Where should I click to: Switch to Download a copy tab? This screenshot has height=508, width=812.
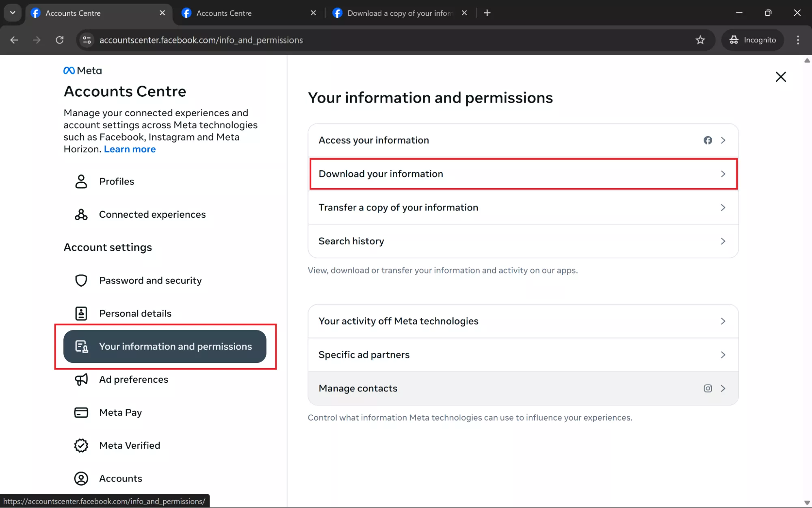click(399, 13)
